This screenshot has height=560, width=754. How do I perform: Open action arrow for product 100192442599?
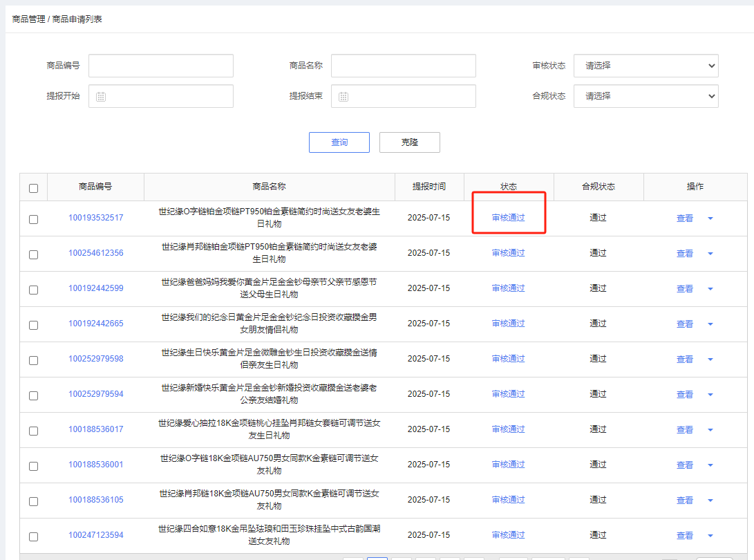coord(710,289)
